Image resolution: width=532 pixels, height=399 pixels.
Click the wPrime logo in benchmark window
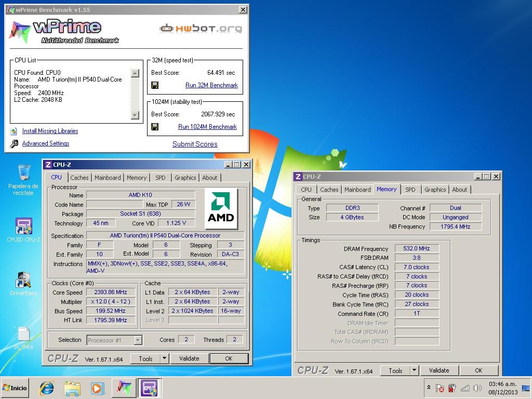[64, 32]
